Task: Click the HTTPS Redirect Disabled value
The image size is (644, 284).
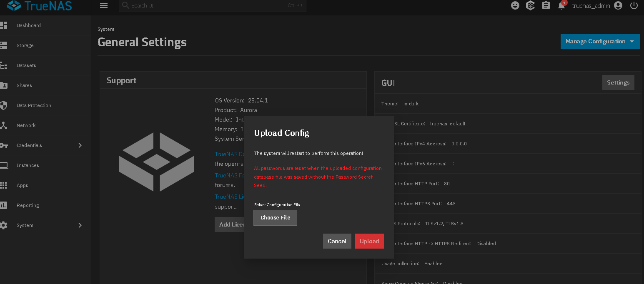Action: click(x=486, y=244)
